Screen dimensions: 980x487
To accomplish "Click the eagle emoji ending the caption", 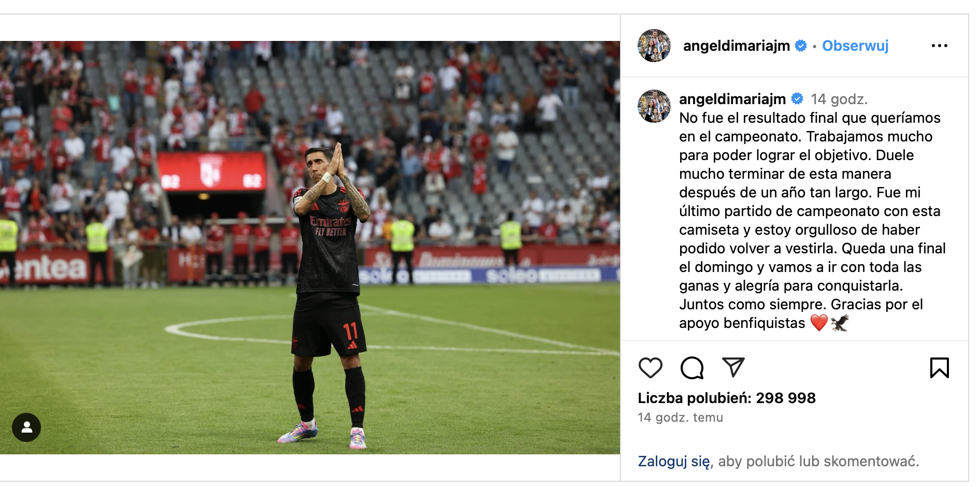I will 840,323.
